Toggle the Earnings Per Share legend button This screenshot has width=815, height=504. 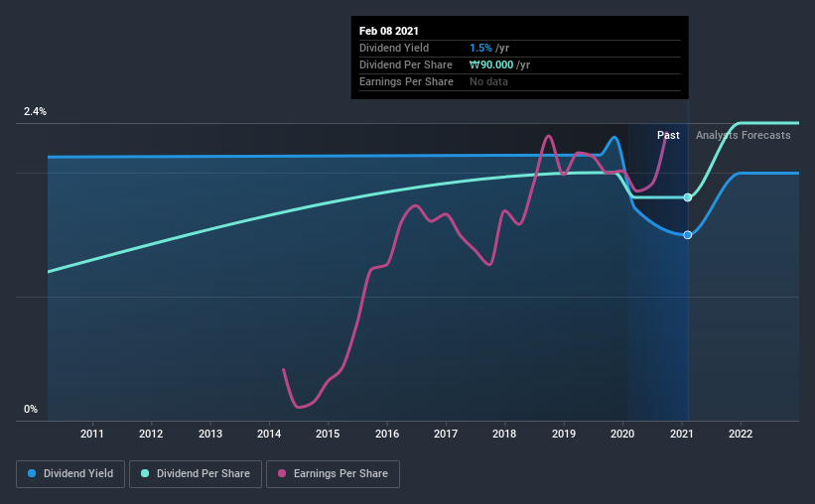334,474
